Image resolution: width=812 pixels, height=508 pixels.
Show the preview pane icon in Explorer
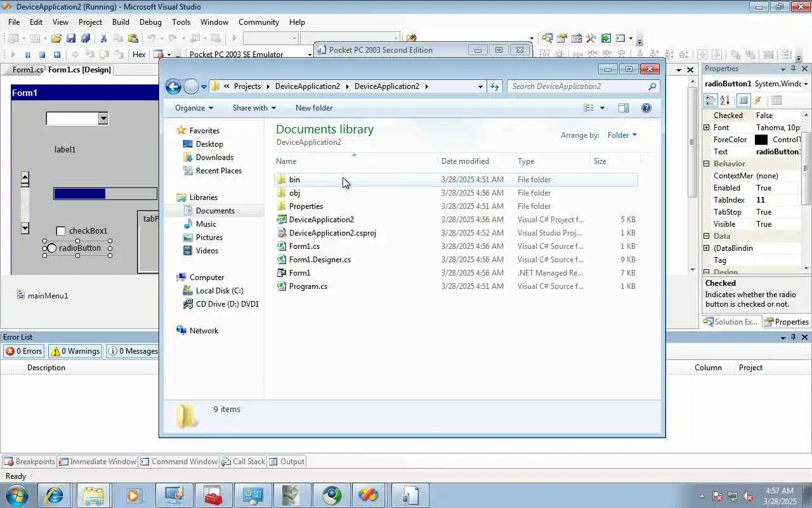click(x=623, y=108)
